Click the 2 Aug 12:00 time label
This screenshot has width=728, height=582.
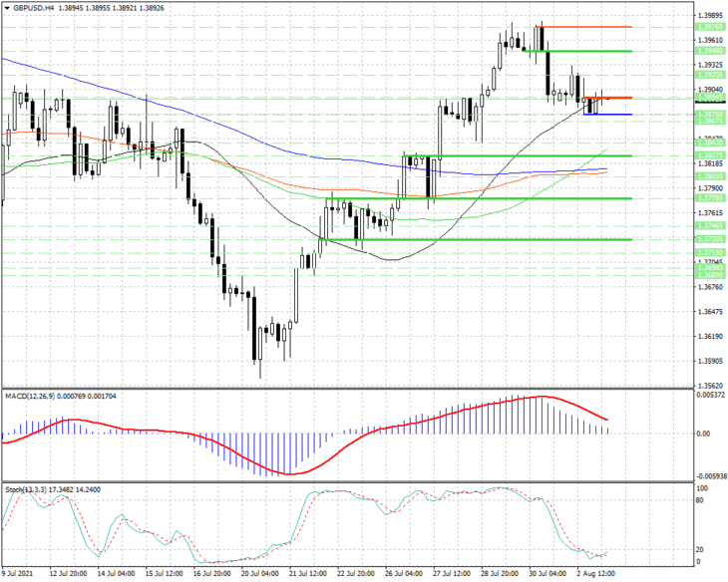[595, 574]
